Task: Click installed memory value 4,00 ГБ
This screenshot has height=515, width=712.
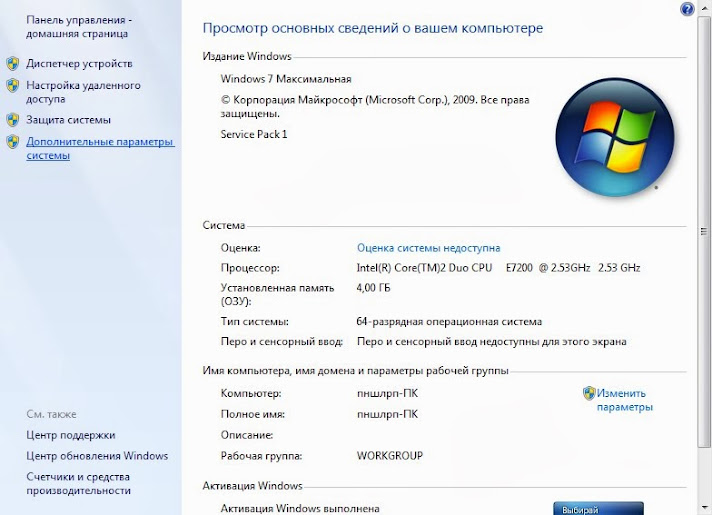Action: click(373, 288)
